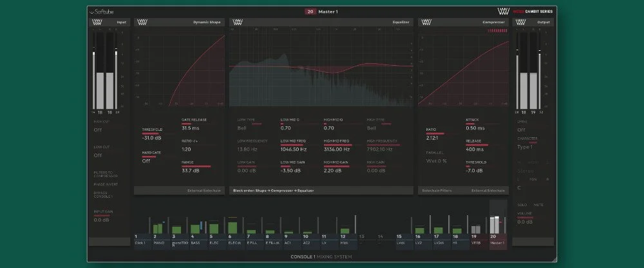Select channel 20 Master 1
This screenshot has height=268, width=644.
click(498, 242)
